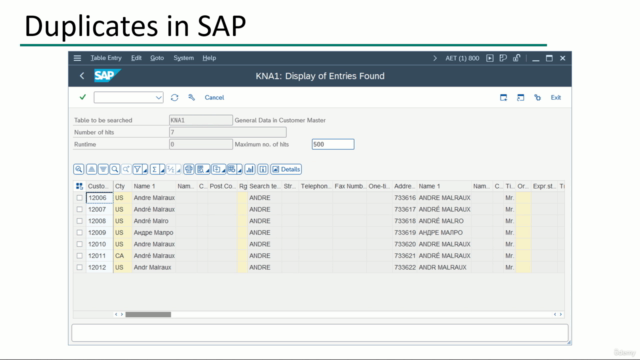Screen dimensions: 640x360
Task: Click the left scroll arrow at table's right end
Action: (555, 314)
